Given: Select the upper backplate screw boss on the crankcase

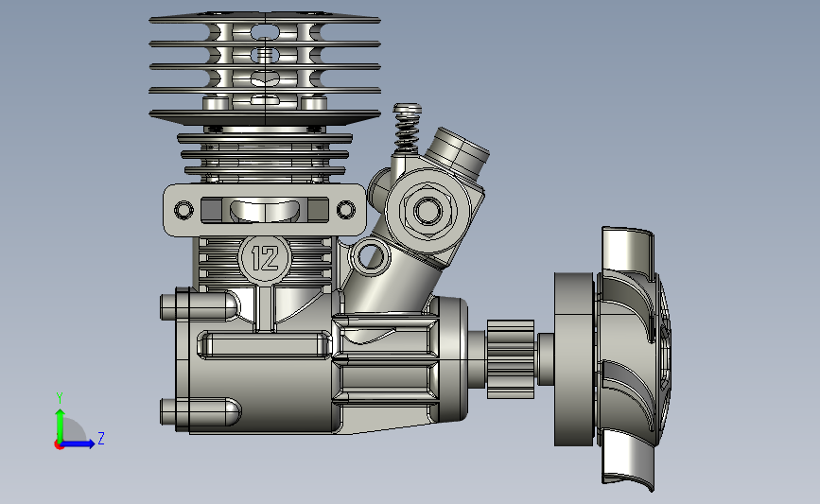Looking at the screenshot, I should point(199,306).
